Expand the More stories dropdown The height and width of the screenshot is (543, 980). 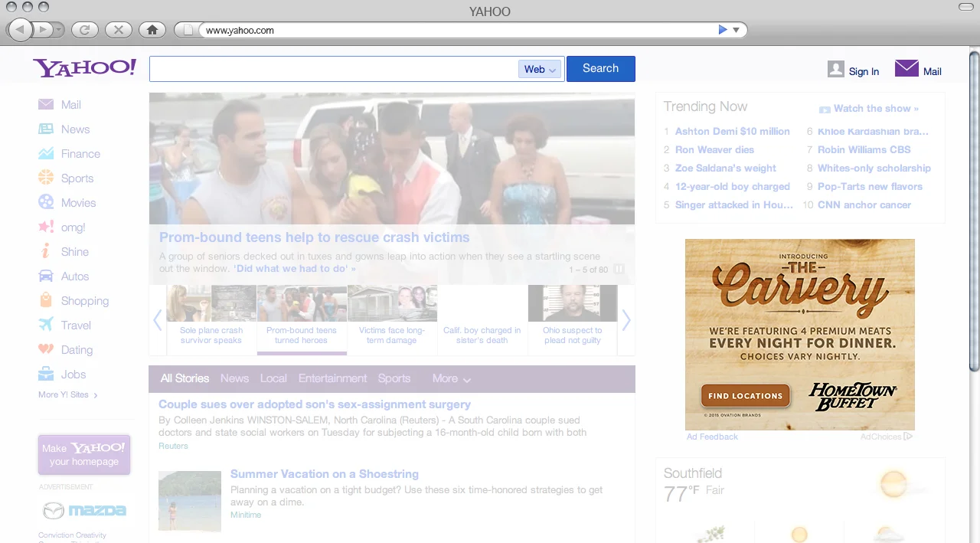(x=451, y=378)
